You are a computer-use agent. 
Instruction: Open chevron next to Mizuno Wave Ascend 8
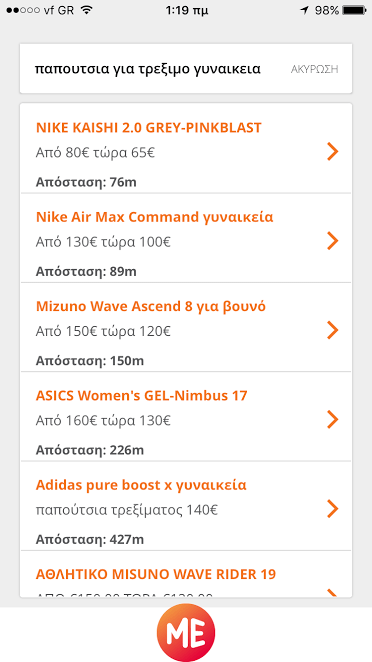[x=333, y=330]
